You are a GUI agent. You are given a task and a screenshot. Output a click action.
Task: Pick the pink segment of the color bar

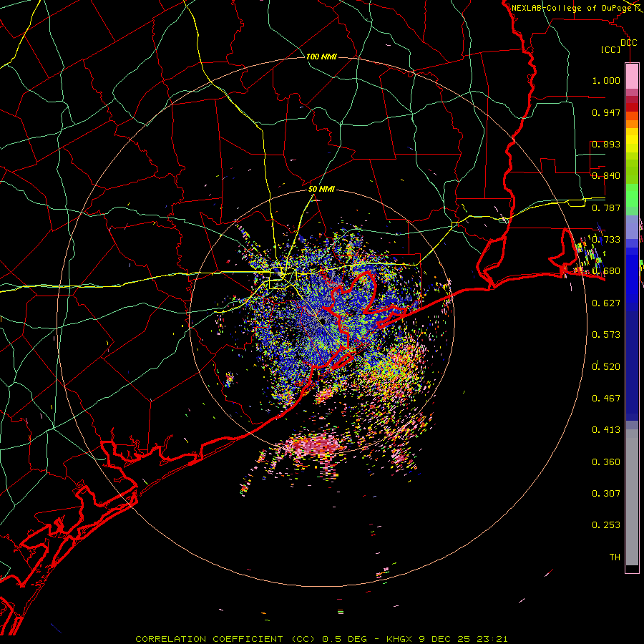[x=632, y=76]
